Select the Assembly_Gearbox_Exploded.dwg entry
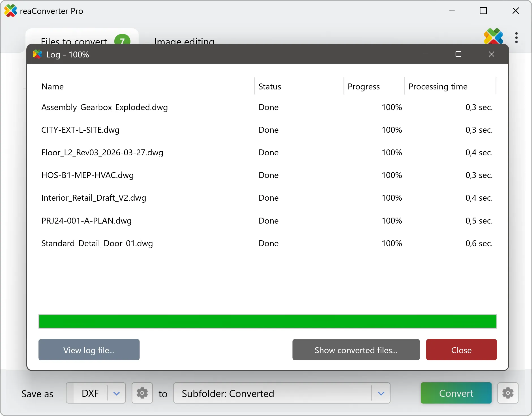532x416 pixels. 104,107
